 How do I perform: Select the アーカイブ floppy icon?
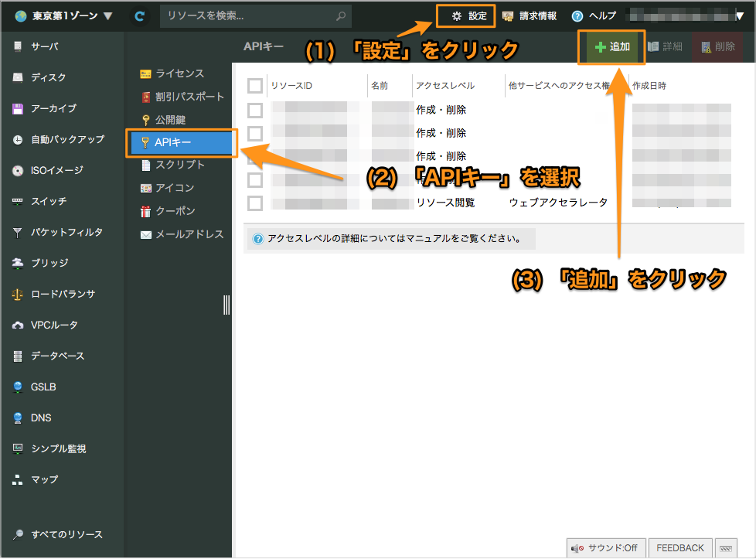tap(18, 108)
